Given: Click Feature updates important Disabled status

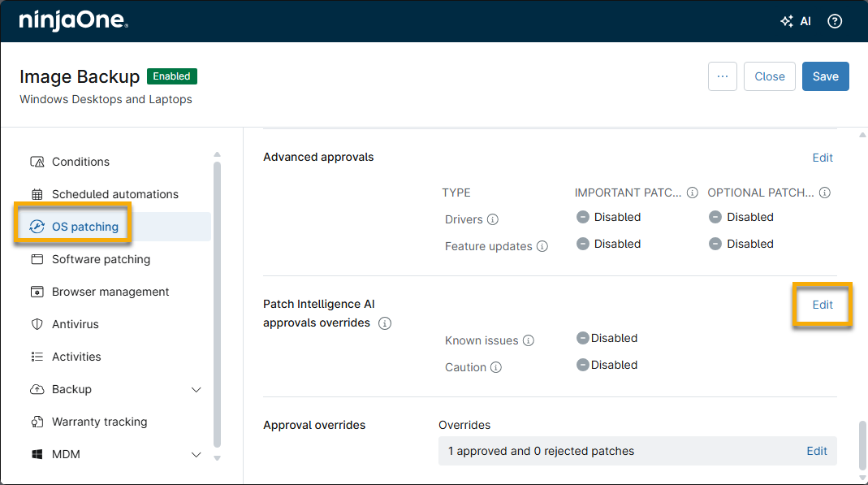Looking at the screenshot, I should [608, 244].
